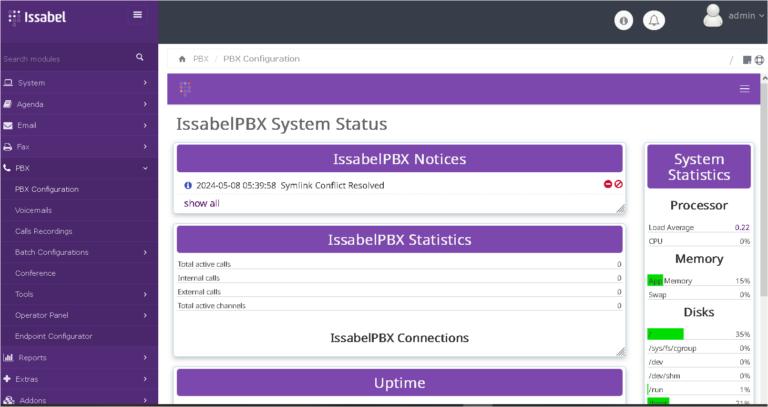Click the Search modules input field
Viewport: 768px width, 407px height.
click(x=65, y=59)
